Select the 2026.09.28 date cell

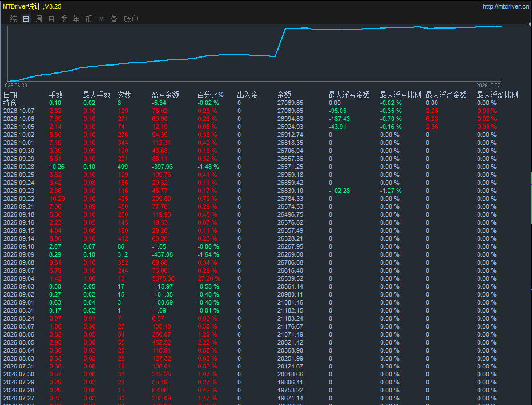19,167
